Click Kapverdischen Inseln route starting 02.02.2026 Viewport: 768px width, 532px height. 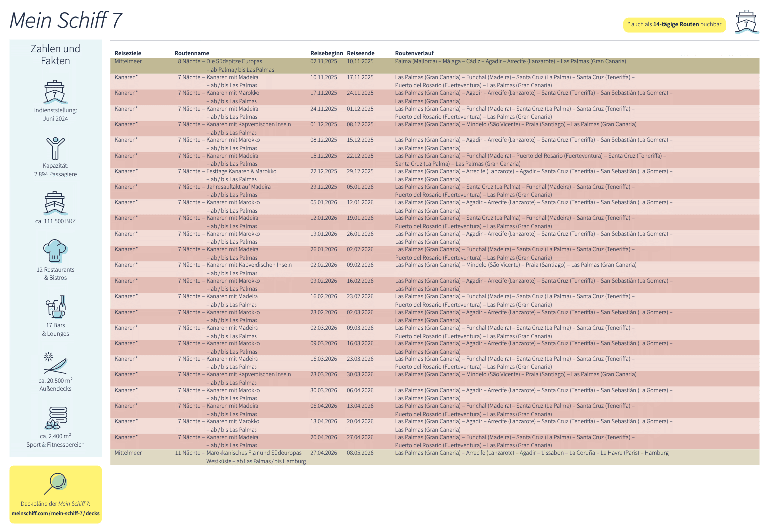235,265
